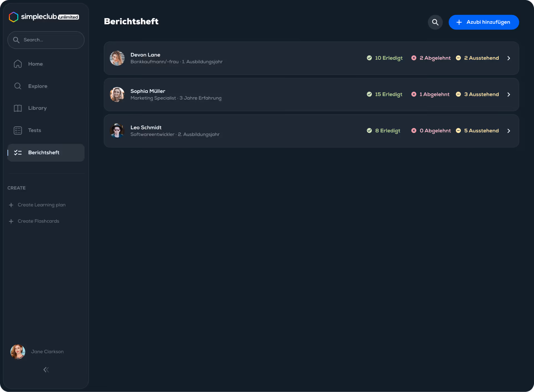This screenshot has height=392, width=534.
Task: Type in the sidebar search field
Action: click(x=46, y=40)
